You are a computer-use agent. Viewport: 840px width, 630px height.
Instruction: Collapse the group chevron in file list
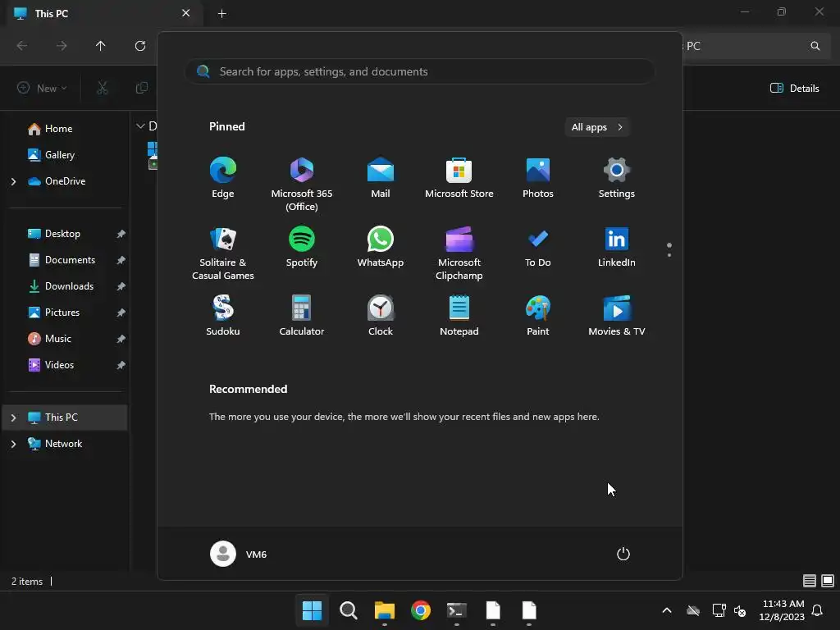coord(140,126)
